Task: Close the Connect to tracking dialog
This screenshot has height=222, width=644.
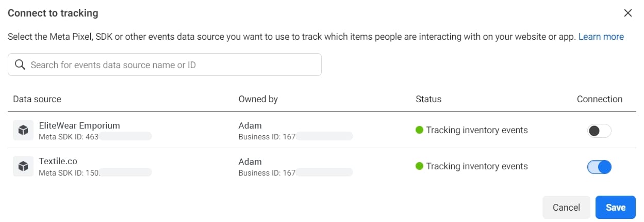Action: [628, 13]
